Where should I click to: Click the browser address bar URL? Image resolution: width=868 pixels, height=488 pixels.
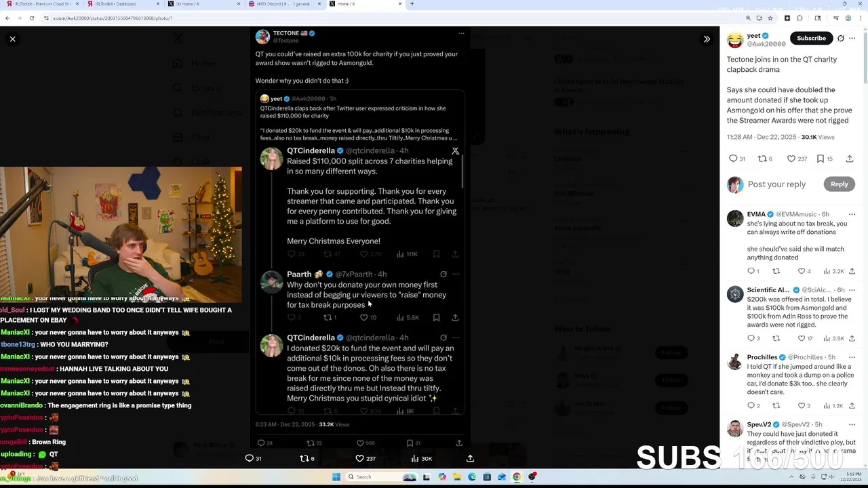(x=113, y=18)
